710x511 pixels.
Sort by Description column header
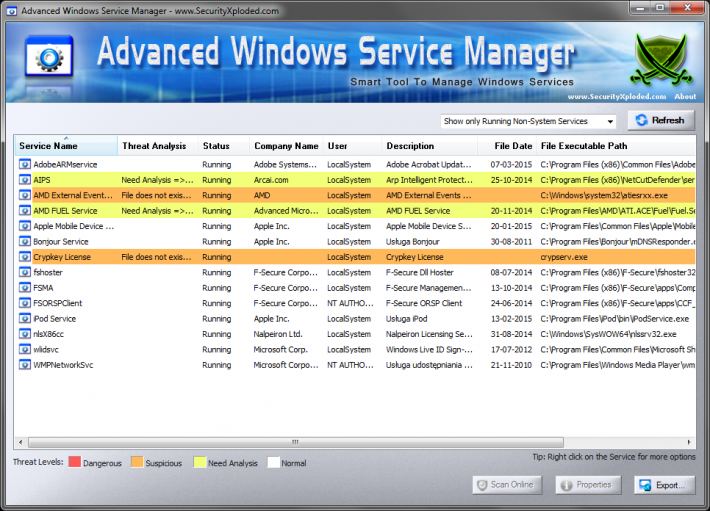pos(430,146)
